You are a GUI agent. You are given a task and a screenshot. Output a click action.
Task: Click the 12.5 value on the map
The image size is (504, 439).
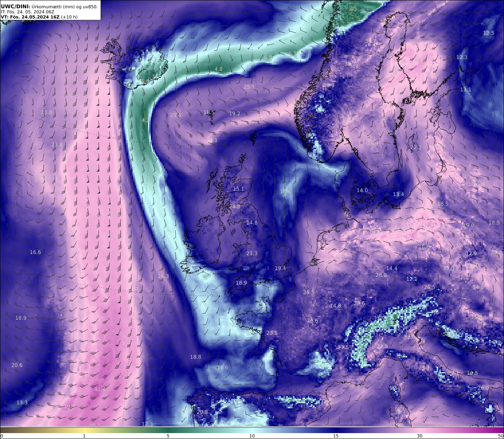pos(489,33)
